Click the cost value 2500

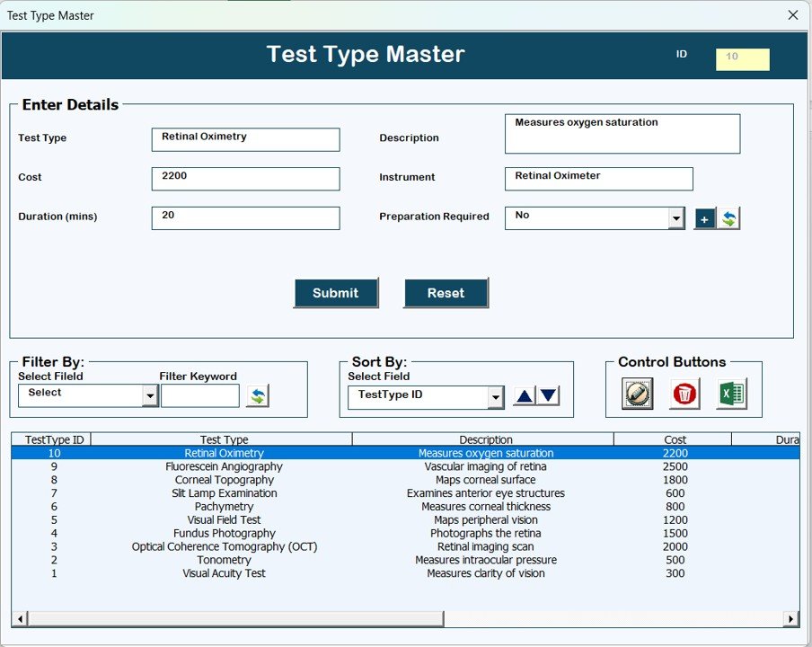click(x=675, y=466)
